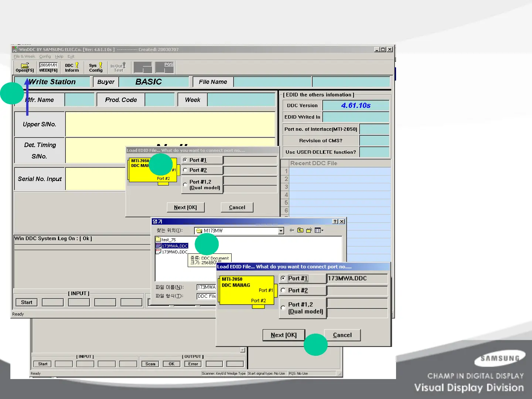The width and height of the screenshot is (532, 399).
Task: Open the Help menu
Action: coord(59,57)
